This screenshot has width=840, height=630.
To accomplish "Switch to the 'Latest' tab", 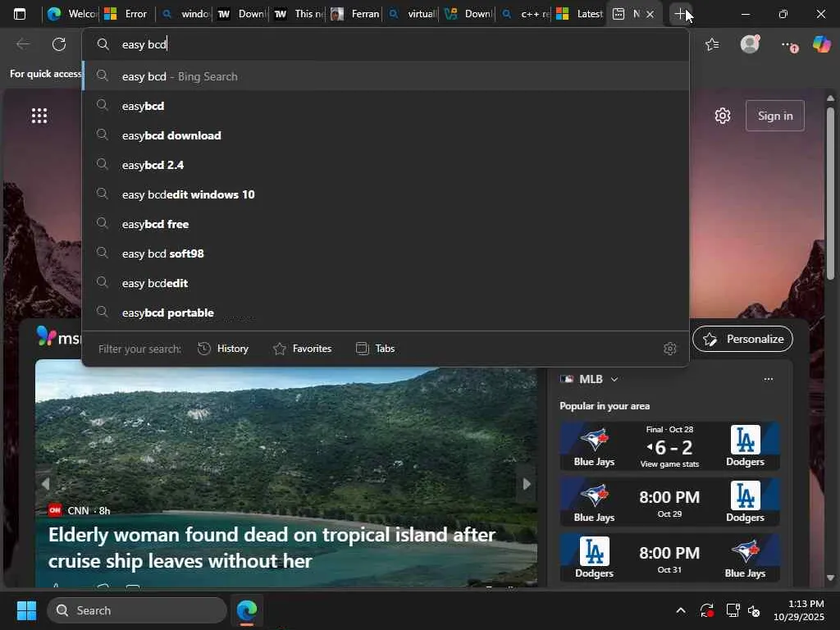I will [580, 14].
